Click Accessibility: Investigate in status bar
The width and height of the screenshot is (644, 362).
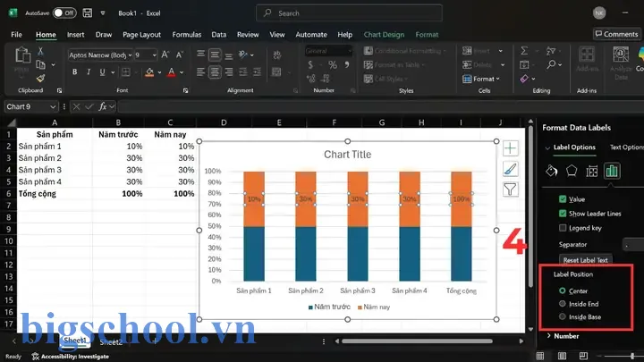click(x=71, y=357)
